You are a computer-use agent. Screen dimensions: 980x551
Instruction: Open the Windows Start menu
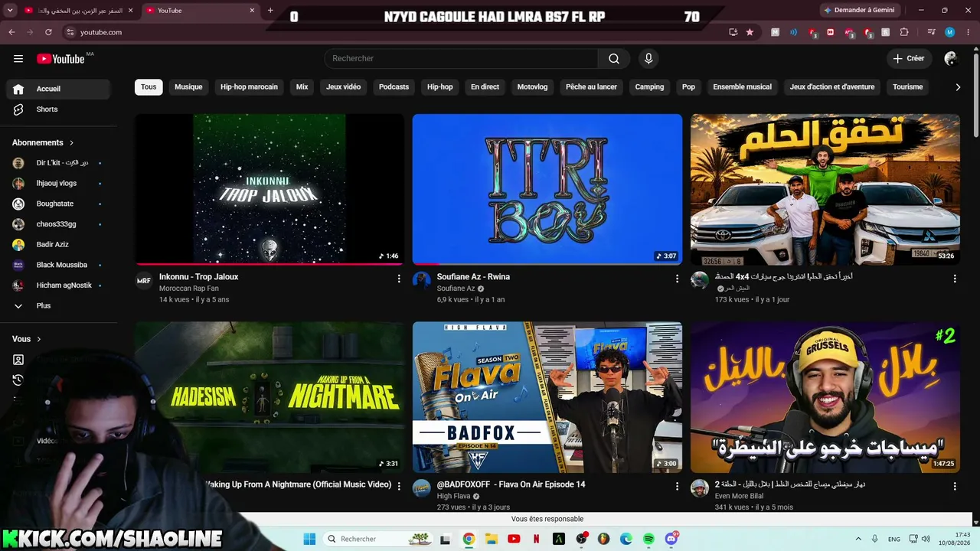(309, 540)
